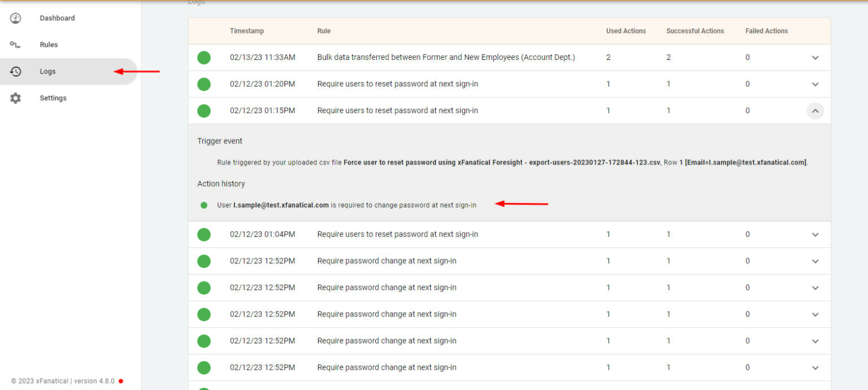Click the green status indicator in Action history
The height and width of the screenshot is (390, 868).
(x=203, y=205)
